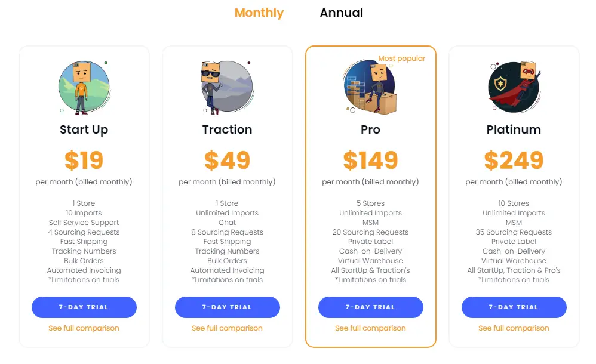Click the Start Up plan mascot illustration
This screenshot has height=364, width=596.
click(x=84, y=87)
